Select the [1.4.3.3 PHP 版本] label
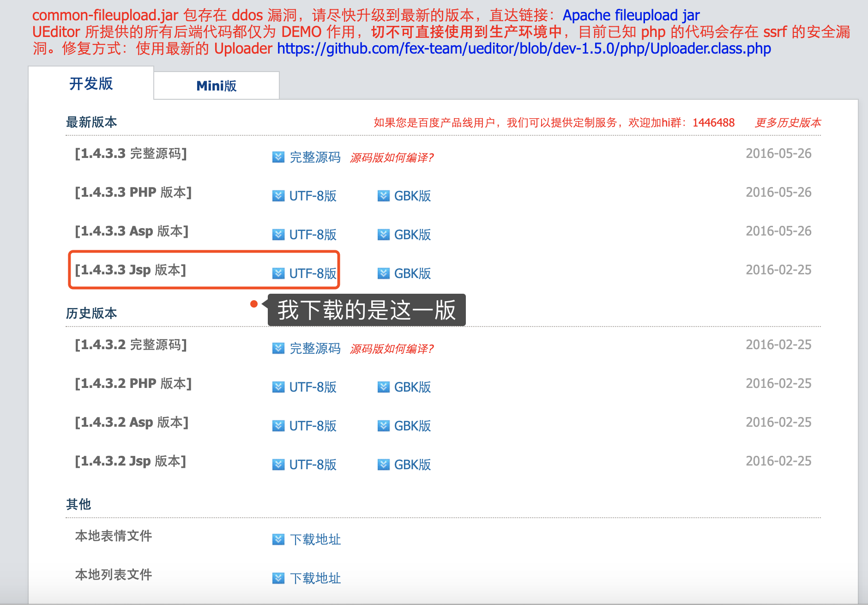The width and height of the screenshot is (868, 605). [x=133, y=192]
